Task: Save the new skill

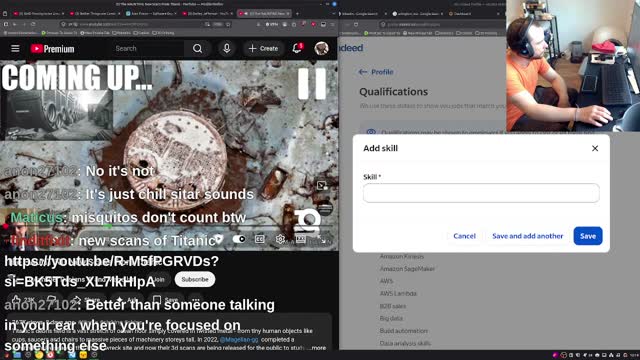Action: 588,236
